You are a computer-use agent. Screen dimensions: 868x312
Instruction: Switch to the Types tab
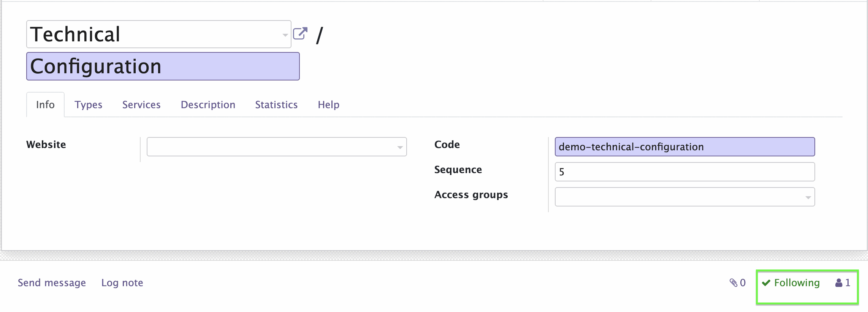(89, 105)
